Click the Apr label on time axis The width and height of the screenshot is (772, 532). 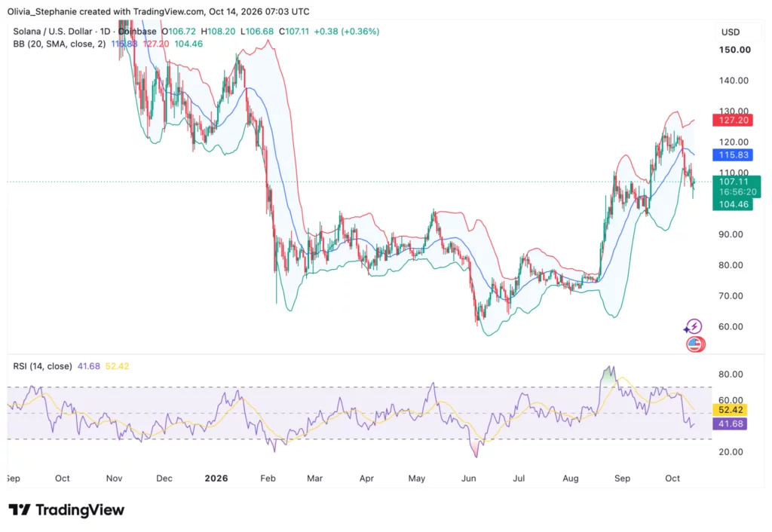click(x=366, y=478)
